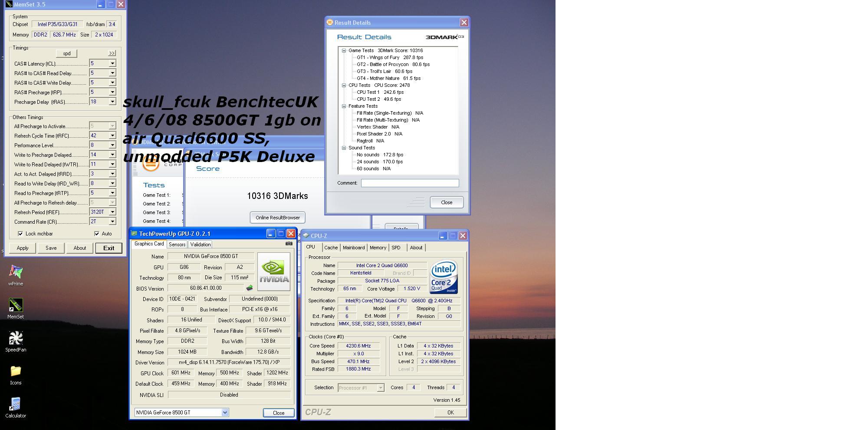Viewport: 868px width, 430px height.
Task: Click the MemSet title bar icon
Action: tap(9, 4)
